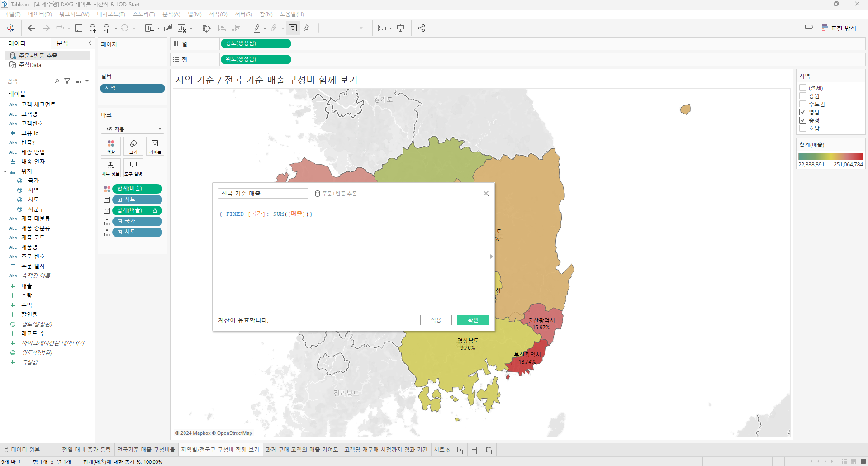Click the save floppy disk icon
Image resolution: width=868 pixels, height=466 pixels.
(x=79, y=28)
